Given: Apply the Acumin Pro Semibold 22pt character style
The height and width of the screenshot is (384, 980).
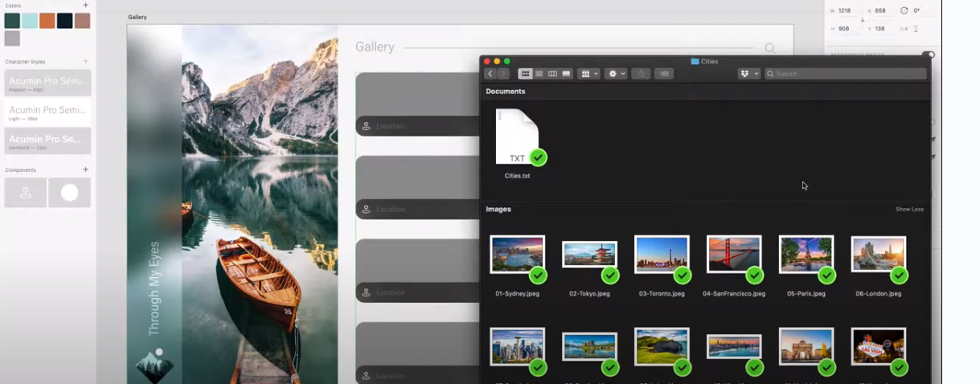Looking at the screenshot, I should [47, 141].
